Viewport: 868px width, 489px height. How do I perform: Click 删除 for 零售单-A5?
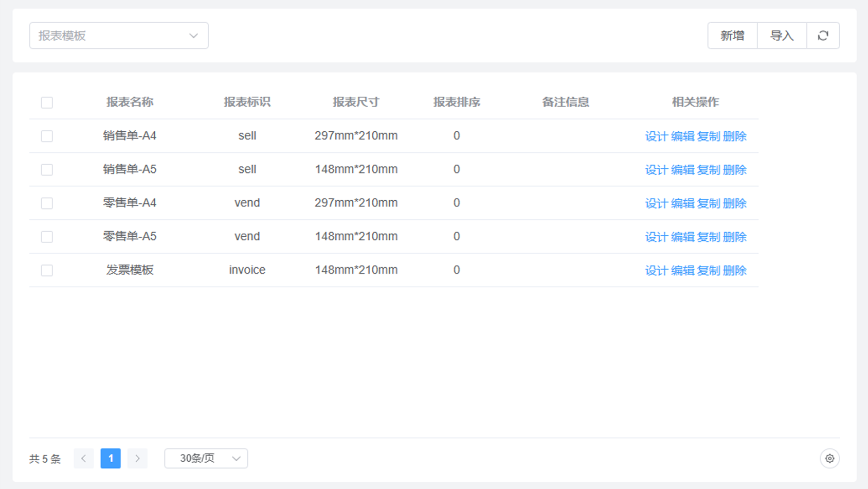click(x=734, y=237)
